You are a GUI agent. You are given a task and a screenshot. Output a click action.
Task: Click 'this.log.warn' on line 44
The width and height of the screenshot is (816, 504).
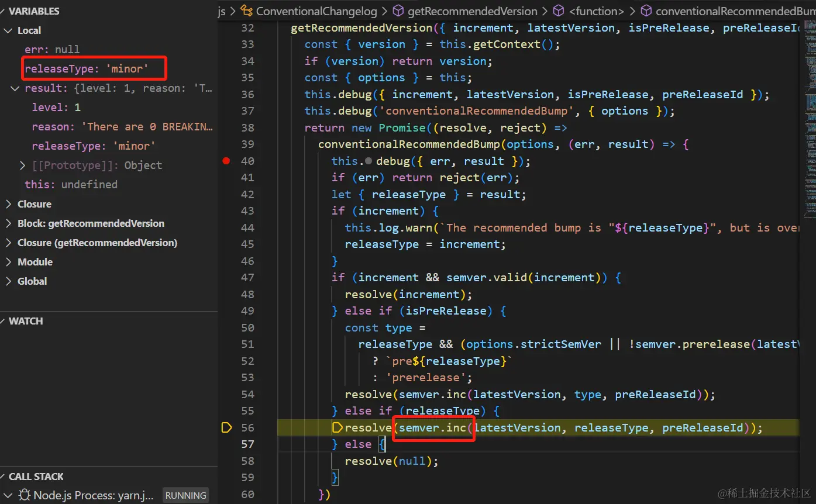(x=388, y=228)
